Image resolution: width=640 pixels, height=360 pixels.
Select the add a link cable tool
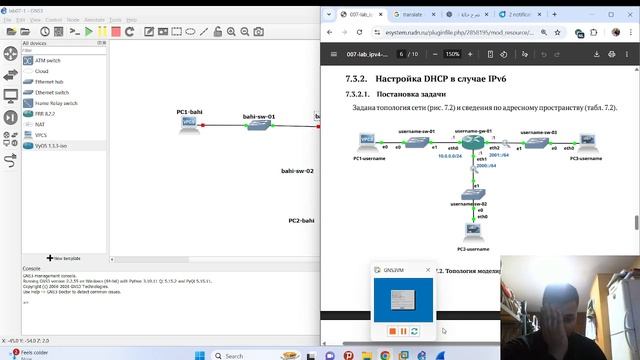click(11, 160)
